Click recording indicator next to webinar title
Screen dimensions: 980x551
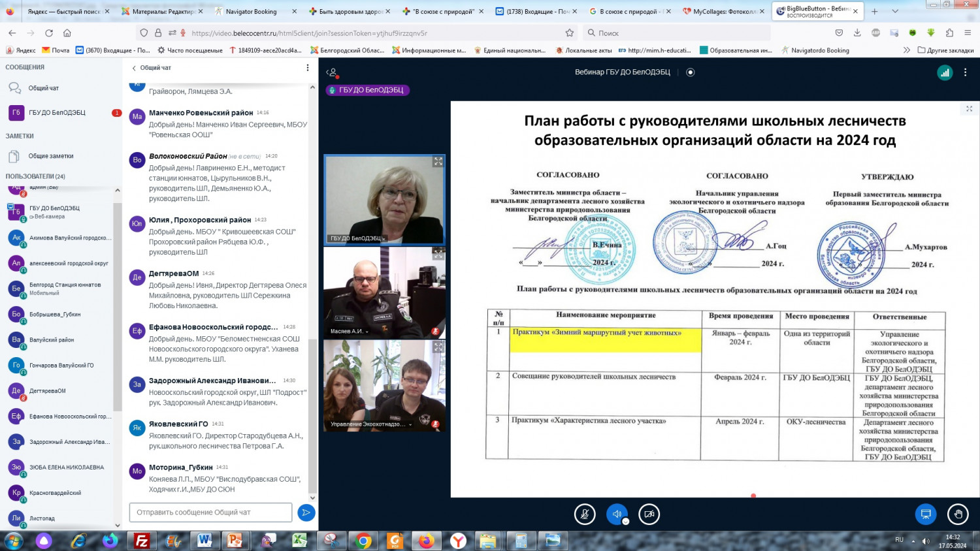(691, 72)
